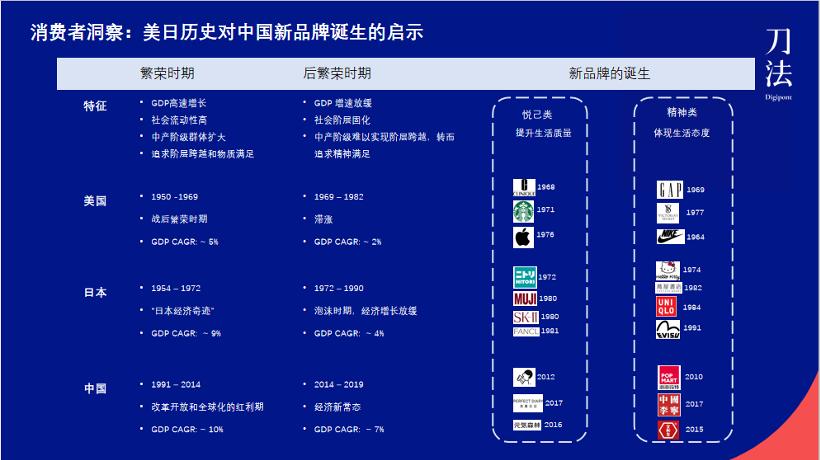Click the GAP logo beside 1969

[670, 190]
